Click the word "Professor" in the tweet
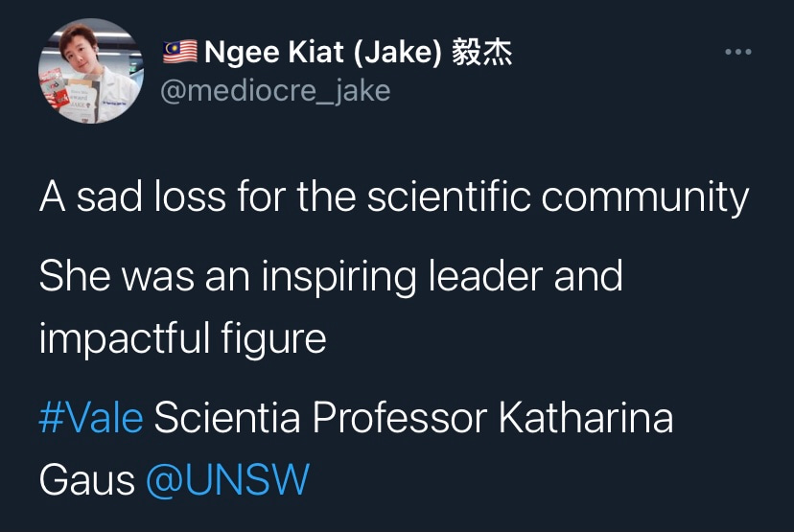This screenshot has height=532, width=794. coord(401,419)
